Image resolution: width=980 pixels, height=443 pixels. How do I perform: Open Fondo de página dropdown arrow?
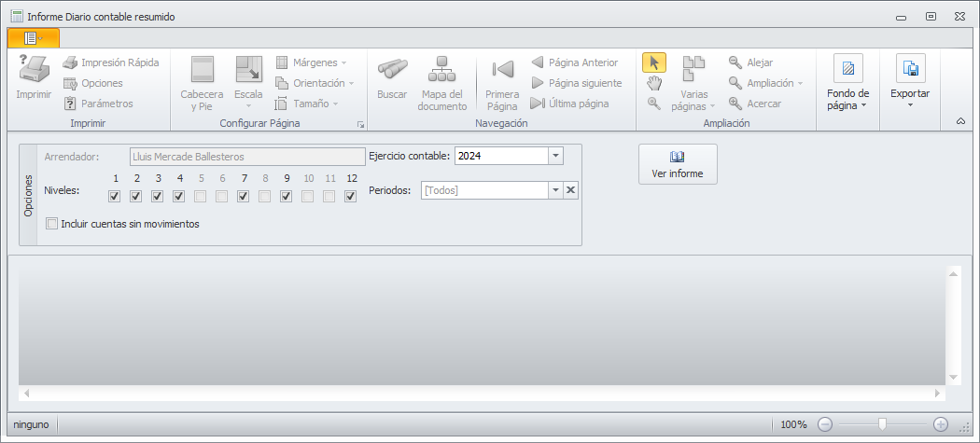pos(863,106)
